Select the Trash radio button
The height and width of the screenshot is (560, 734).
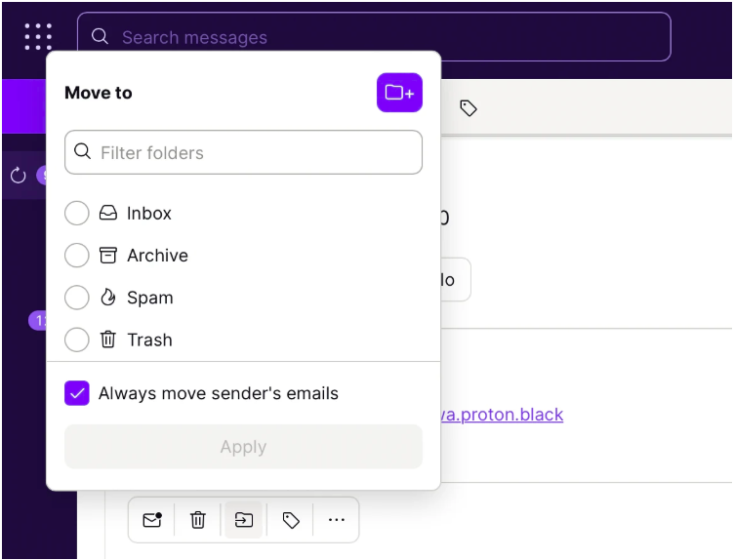click(x=77, y=340)
